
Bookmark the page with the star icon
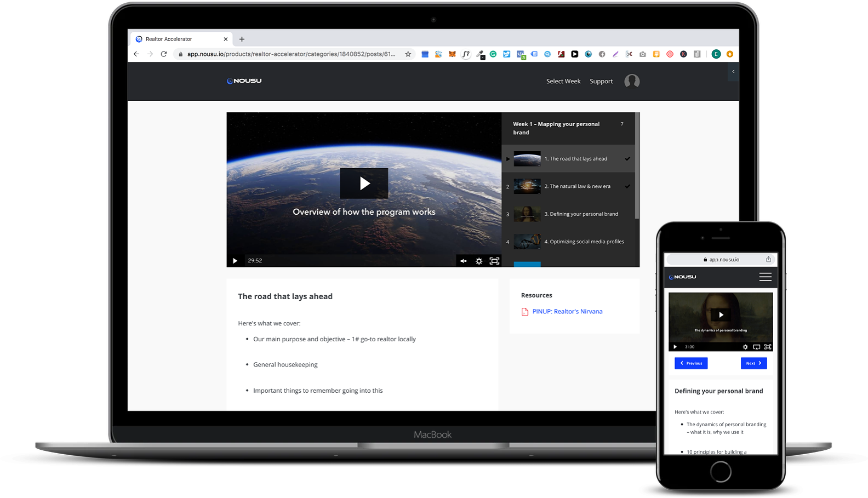tap(408, 54)
